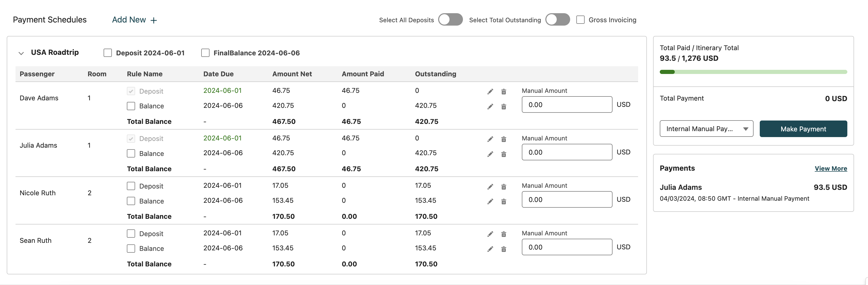The image size is (868, 285).
Task: Edit Nicole Ruth's Deposit rule with pencil icon
Action: [490, 186]
